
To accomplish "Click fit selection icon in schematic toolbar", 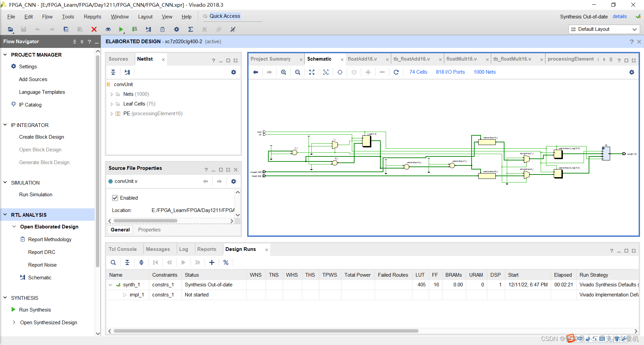I will pyautogui.click(x=326, y=72).
